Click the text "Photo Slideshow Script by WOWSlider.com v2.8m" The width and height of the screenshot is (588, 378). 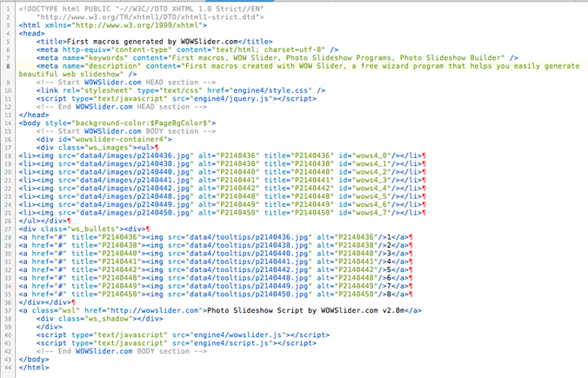tap(306, 311)
